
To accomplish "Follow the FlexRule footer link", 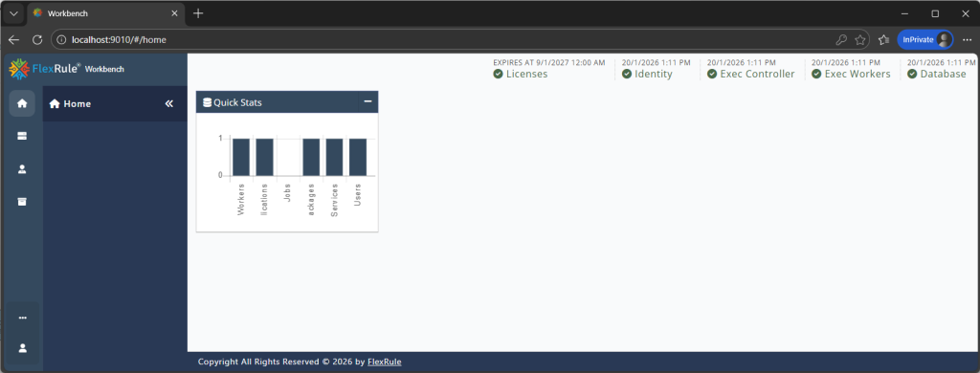I will 385,362.
